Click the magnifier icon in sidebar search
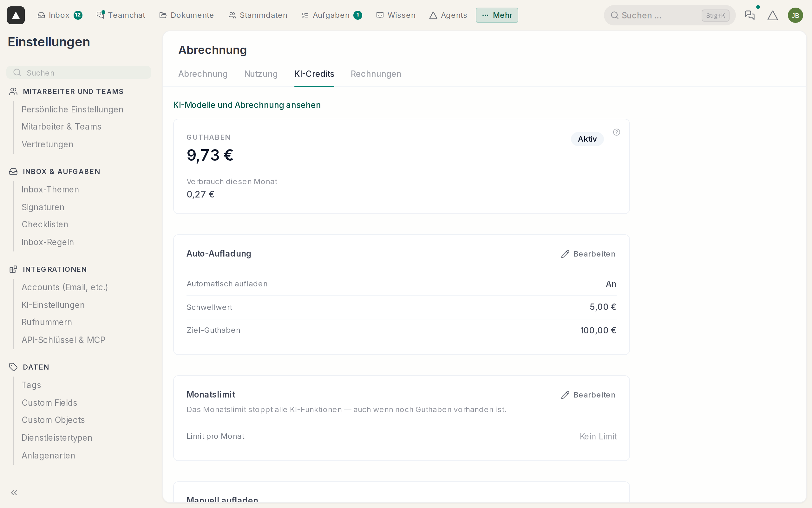Image resolution: width=812 pixels, height=508 pixels. point(17,73)
